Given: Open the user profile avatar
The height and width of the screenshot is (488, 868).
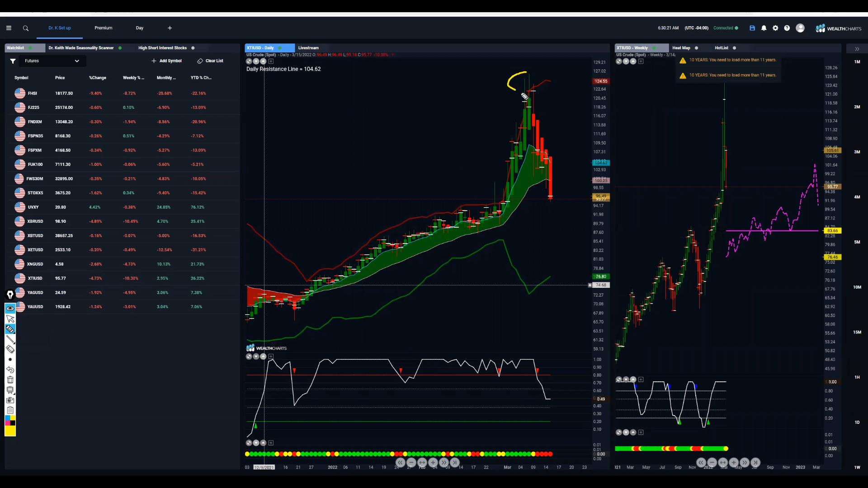Looking at the screenshot, I should coord(800,28).
